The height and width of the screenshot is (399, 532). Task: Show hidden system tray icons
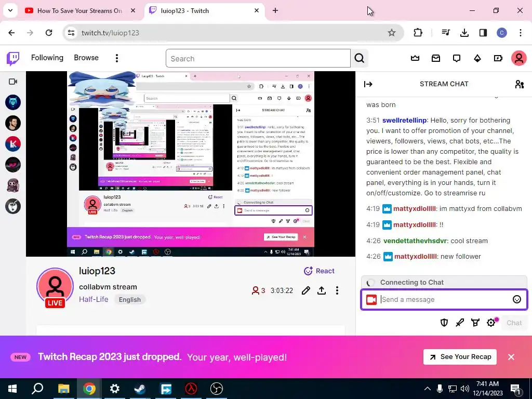click(428, 389)
